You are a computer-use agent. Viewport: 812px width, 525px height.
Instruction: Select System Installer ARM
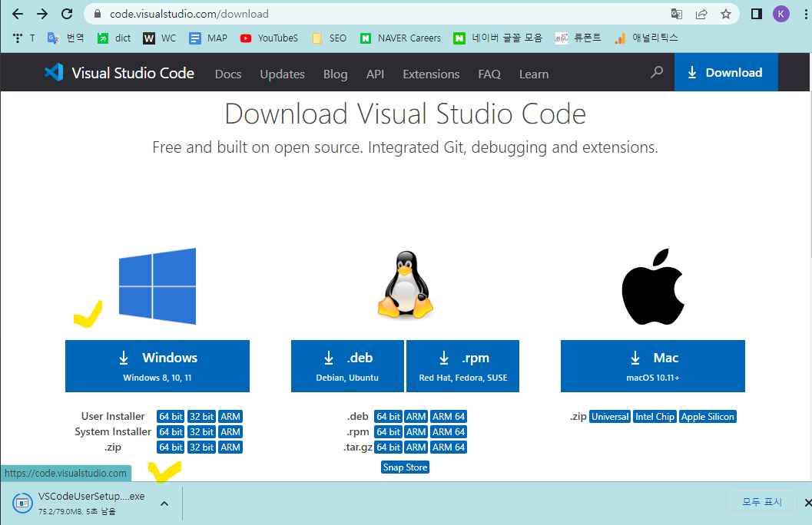(x=230, y=432)
